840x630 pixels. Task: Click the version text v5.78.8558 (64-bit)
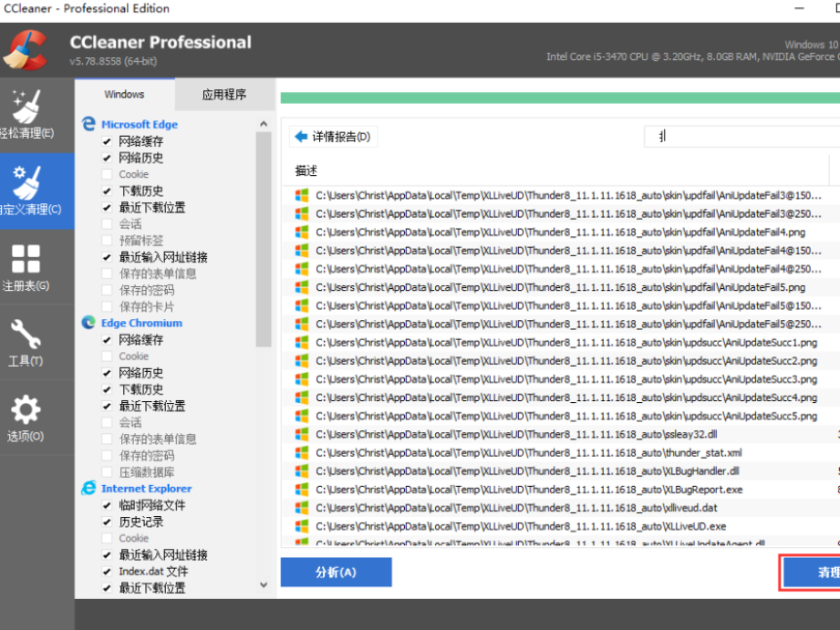click(x=113, y=61)
